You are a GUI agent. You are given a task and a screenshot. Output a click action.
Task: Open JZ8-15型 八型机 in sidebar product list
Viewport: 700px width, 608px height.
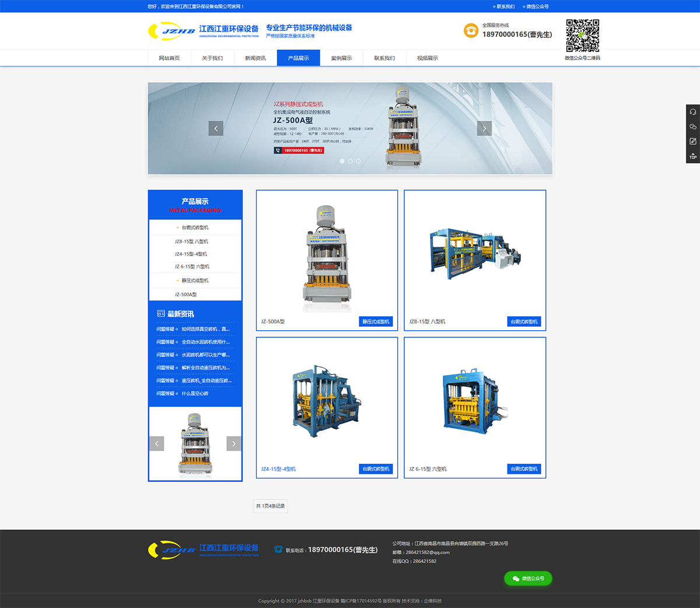click(x=191, y=242)
